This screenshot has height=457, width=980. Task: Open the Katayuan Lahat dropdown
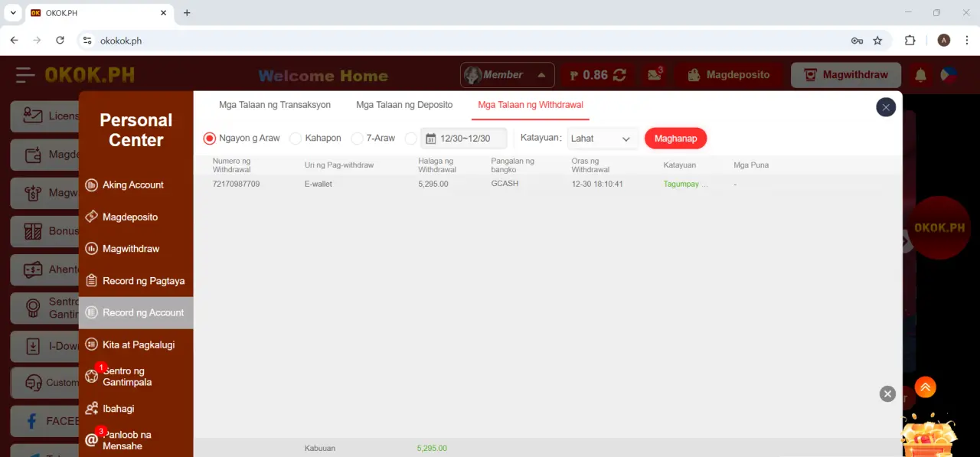pyautogui.click(x=602, y=139)
